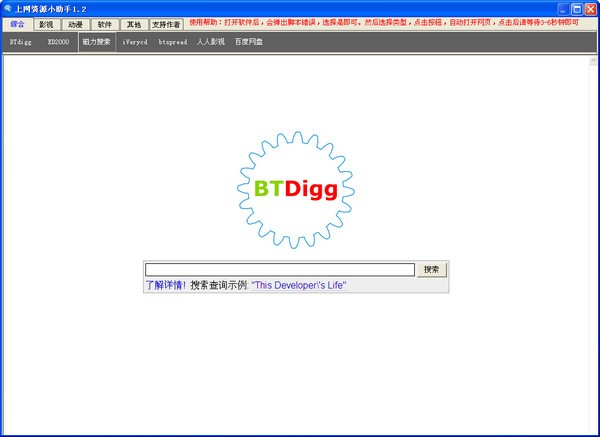Viewport: 600px width, 437px height.
Task: Select the 其他 tab
Action: click(134, 24)
